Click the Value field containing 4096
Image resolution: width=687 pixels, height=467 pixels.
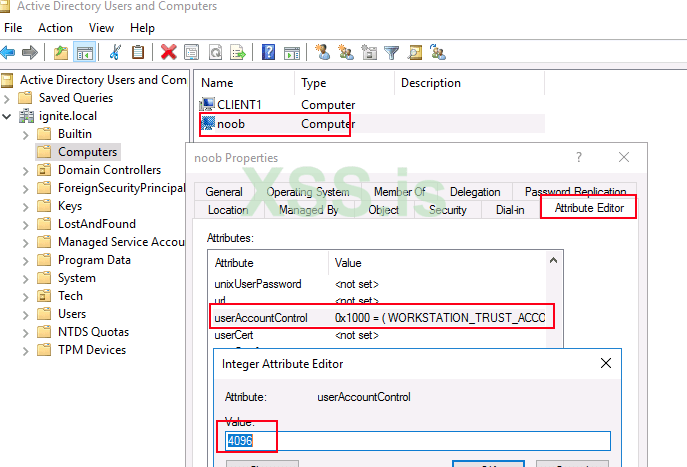point(418,441)
